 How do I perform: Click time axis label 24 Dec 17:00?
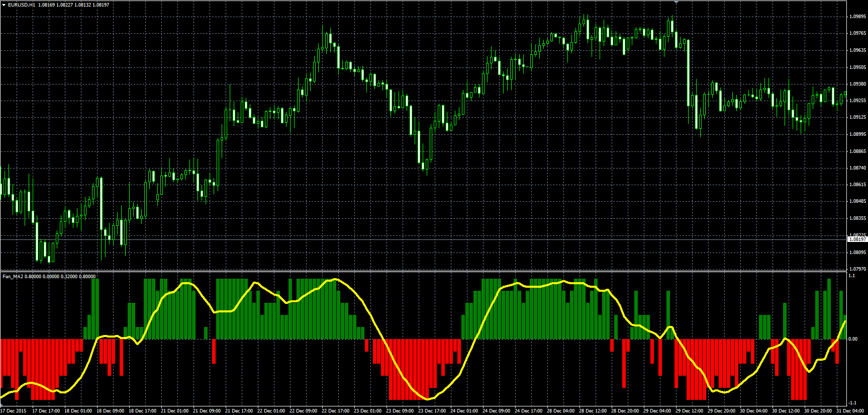click(528, 411)
